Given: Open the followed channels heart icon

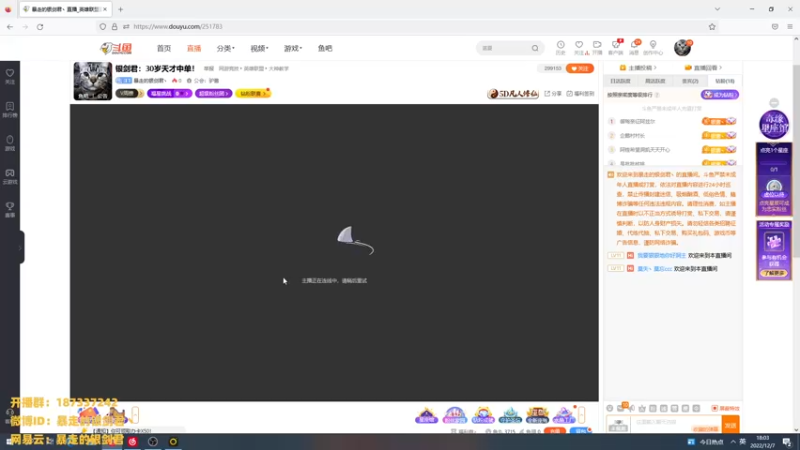Looking at the screenshot, I should click(579, 47).
